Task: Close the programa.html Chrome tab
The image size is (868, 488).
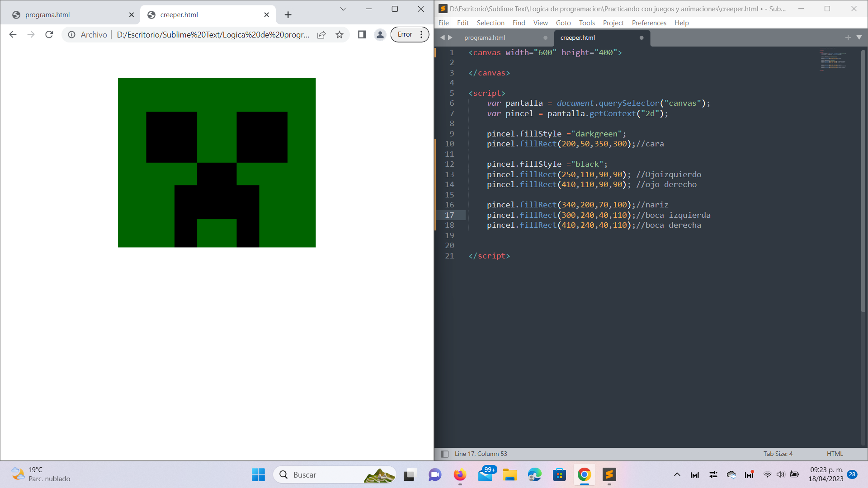Action: (x=132, y=15)
